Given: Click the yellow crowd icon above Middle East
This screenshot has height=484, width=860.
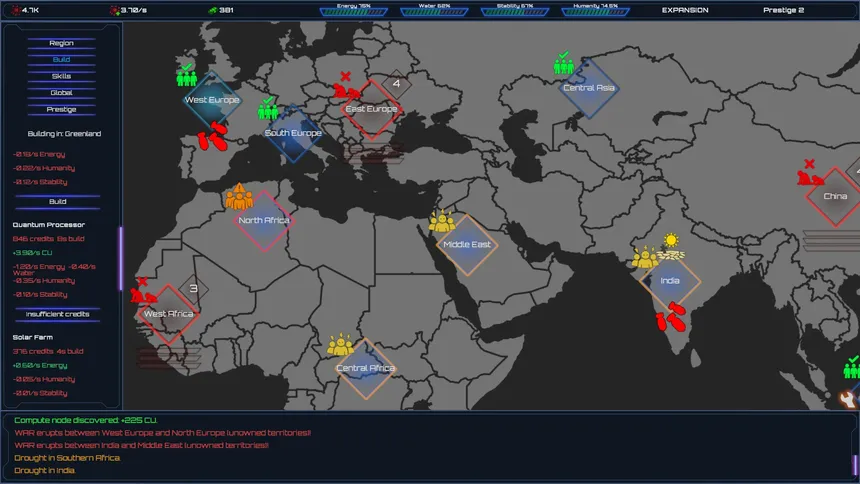Looking at the screenshot, I should [x=442, y=221].
